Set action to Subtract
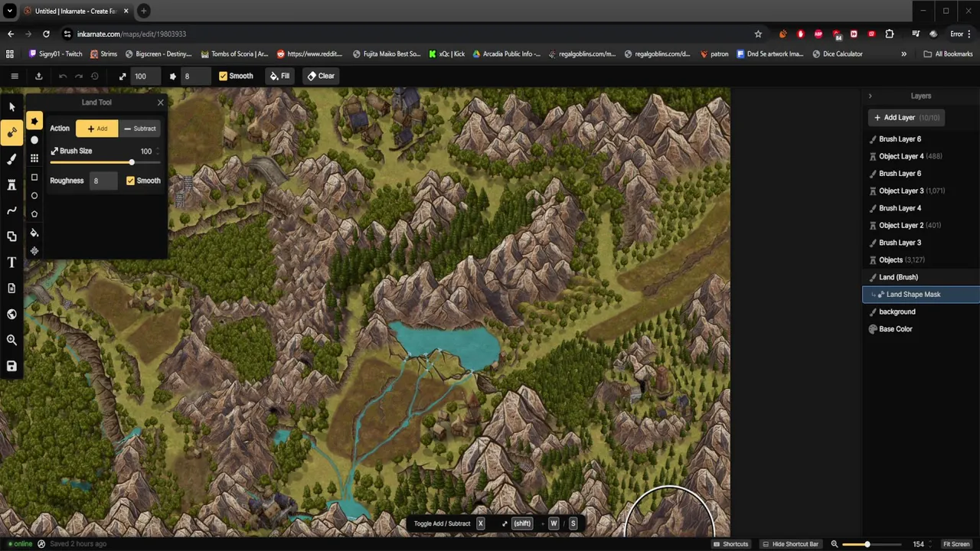This screenshot has width=980, height=551. (139, 129)
